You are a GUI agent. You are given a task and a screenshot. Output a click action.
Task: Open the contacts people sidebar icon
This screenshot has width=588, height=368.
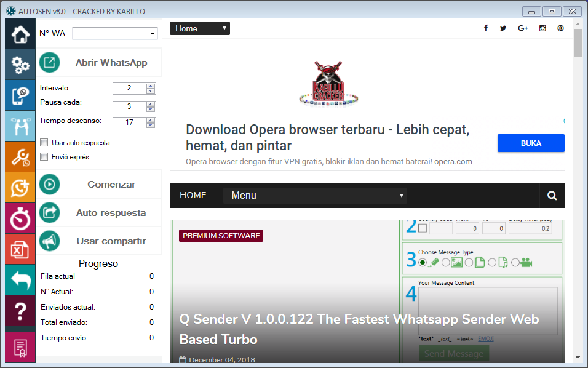(20, 126)
